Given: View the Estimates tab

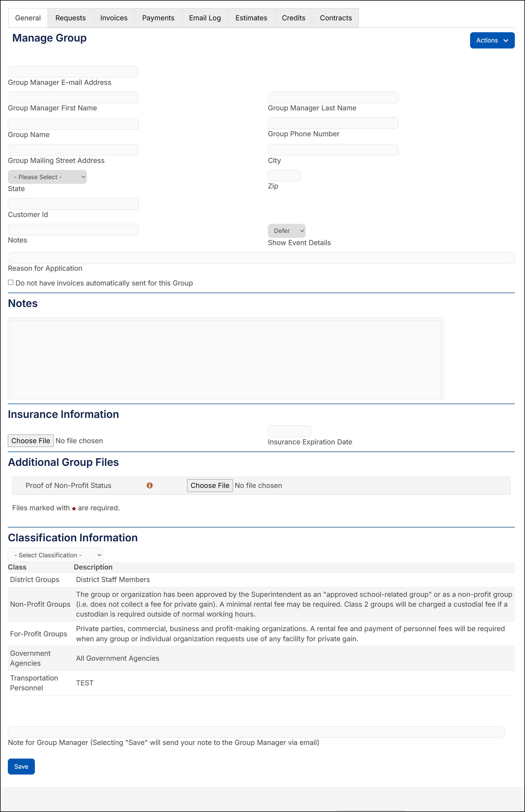Looking at the screenshot, I should 251,18.
